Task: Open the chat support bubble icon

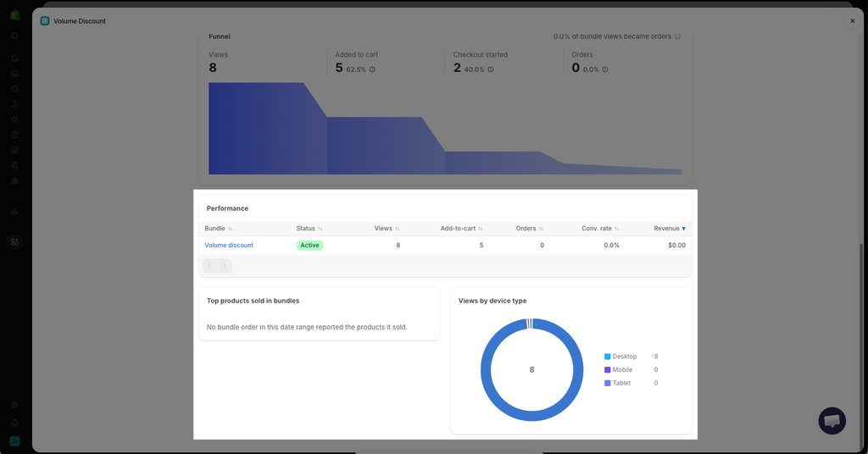Action: point(832,421)
